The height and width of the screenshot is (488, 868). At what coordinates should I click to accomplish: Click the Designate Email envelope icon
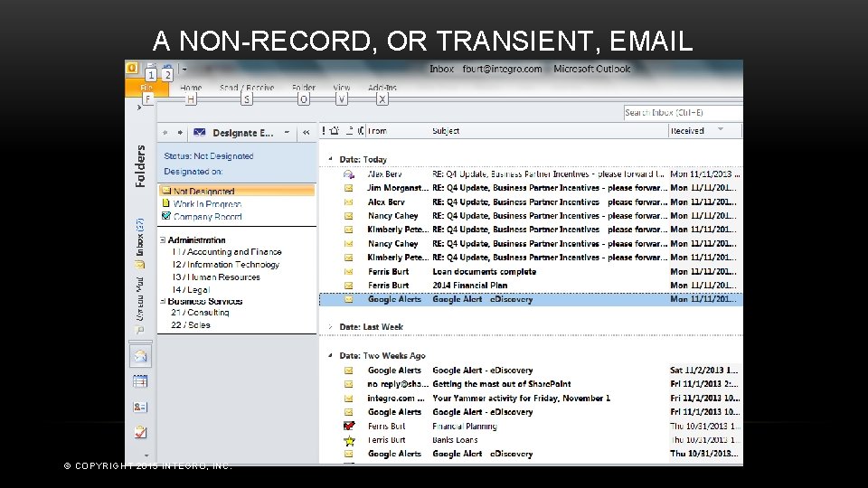tap(199, 133)
